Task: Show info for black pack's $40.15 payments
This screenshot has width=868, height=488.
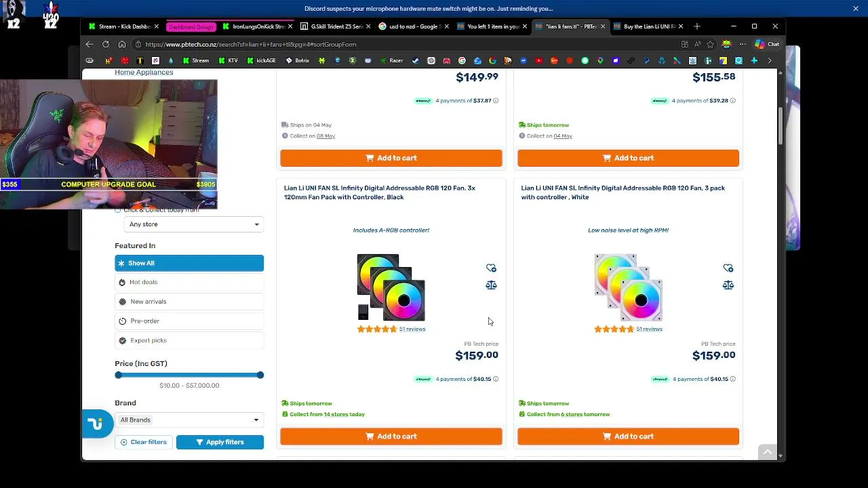Action: (x=496, y=380)
